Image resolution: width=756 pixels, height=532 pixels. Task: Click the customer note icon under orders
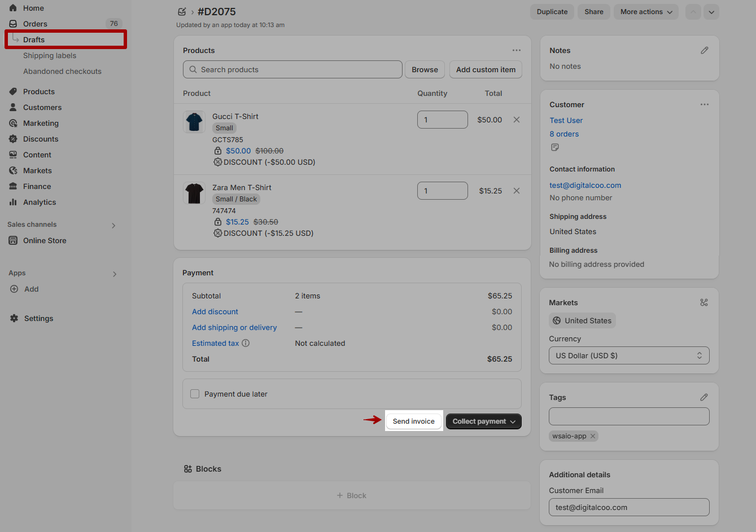point(554,147)
